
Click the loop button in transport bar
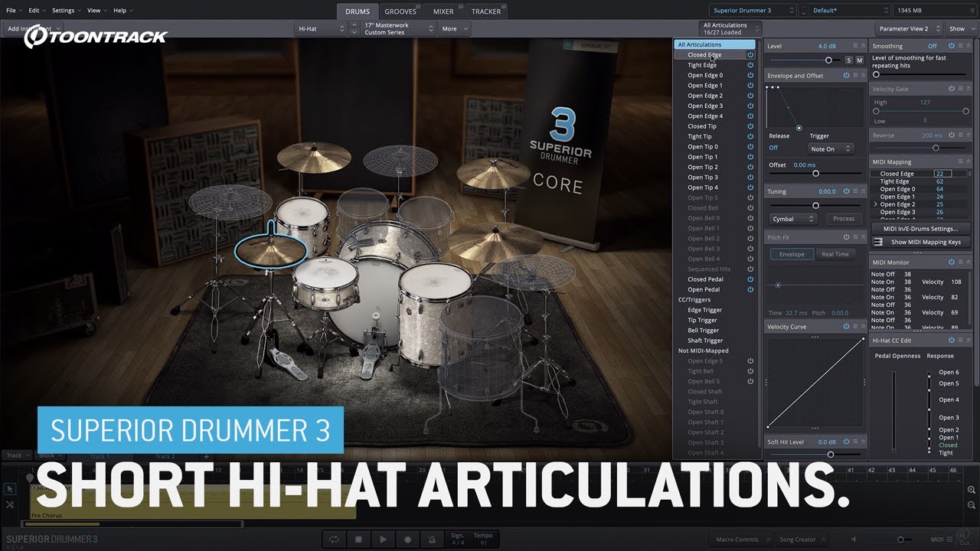[334, 540]
